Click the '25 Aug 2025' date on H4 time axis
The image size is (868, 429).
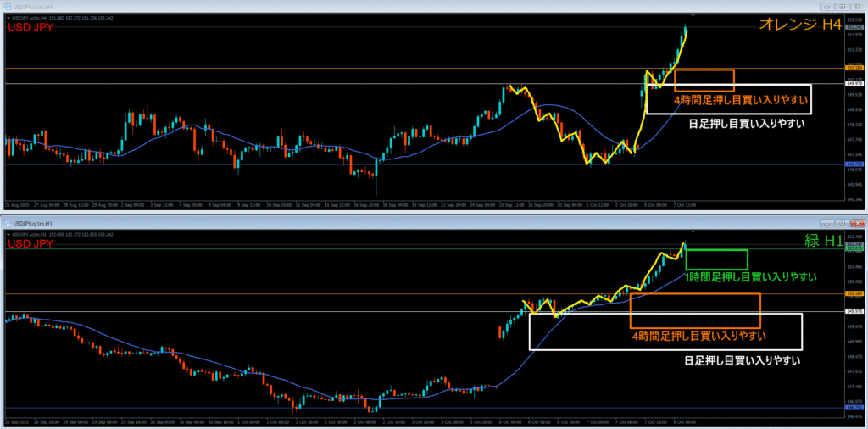pyautogui.click(x=15, y=205)
